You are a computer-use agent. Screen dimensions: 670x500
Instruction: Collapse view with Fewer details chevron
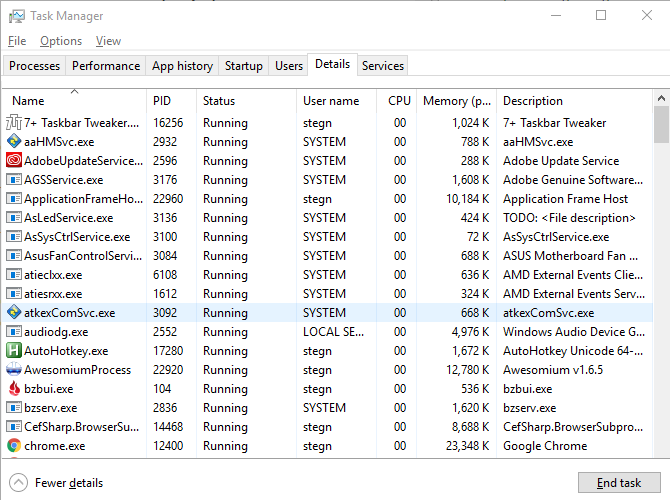pyautogui.click(x=17, y=482)
